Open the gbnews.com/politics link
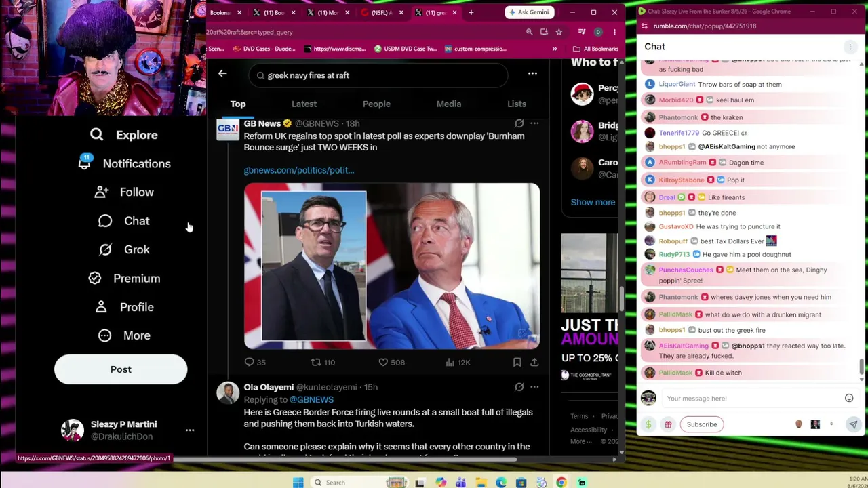868x488 pixels. pos(299,170)
